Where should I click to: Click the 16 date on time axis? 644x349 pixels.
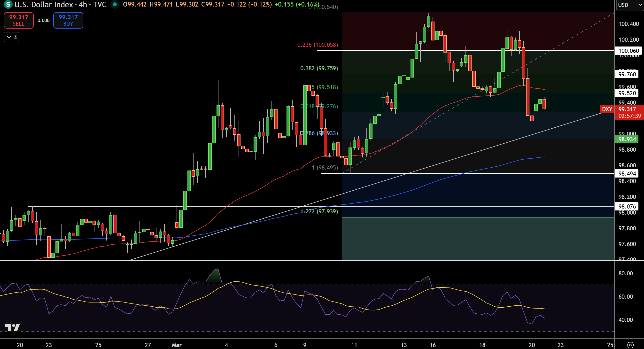click(x=433, y=345)
